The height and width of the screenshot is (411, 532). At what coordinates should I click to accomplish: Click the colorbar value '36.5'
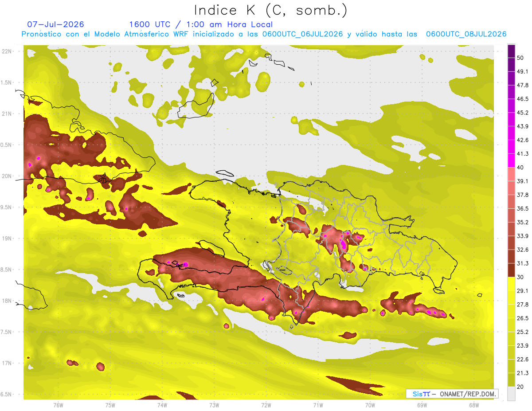[x=523, y=208]
